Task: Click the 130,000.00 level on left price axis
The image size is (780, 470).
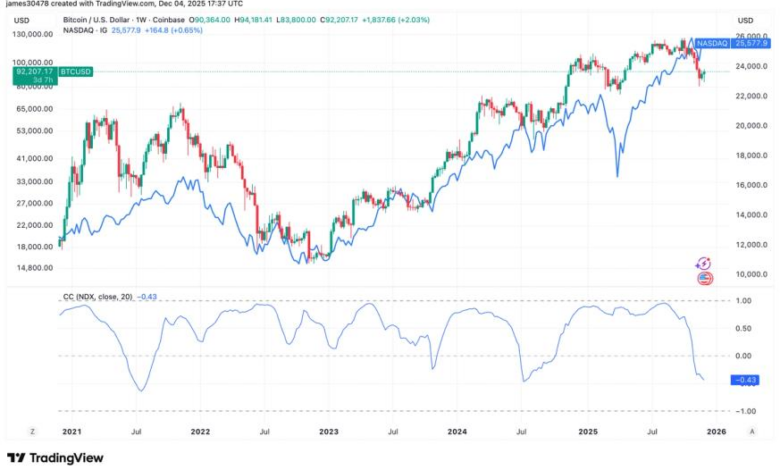Action: [x=33, y=34]
